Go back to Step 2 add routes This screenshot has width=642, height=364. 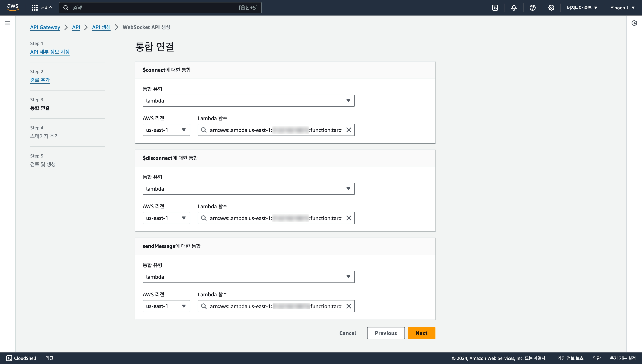pos(40,80)
